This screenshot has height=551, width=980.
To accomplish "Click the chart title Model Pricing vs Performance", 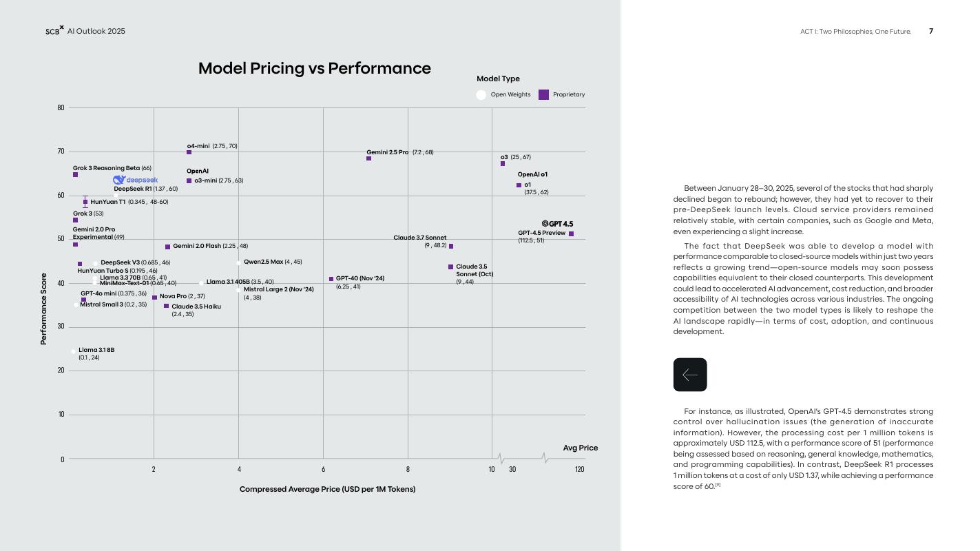I will (314, 68).
